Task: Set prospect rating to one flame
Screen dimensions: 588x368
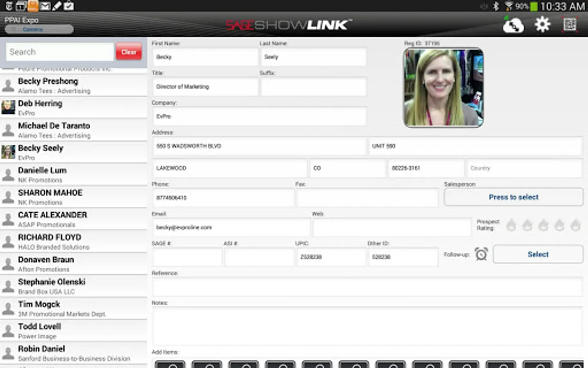Action: tap(511, 224)
